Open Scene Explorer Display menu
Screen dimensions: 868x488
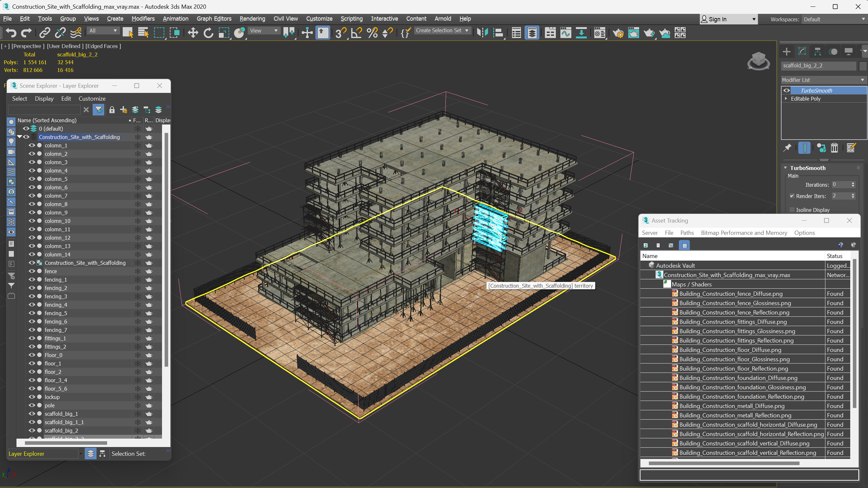click(x=44, y=99)
